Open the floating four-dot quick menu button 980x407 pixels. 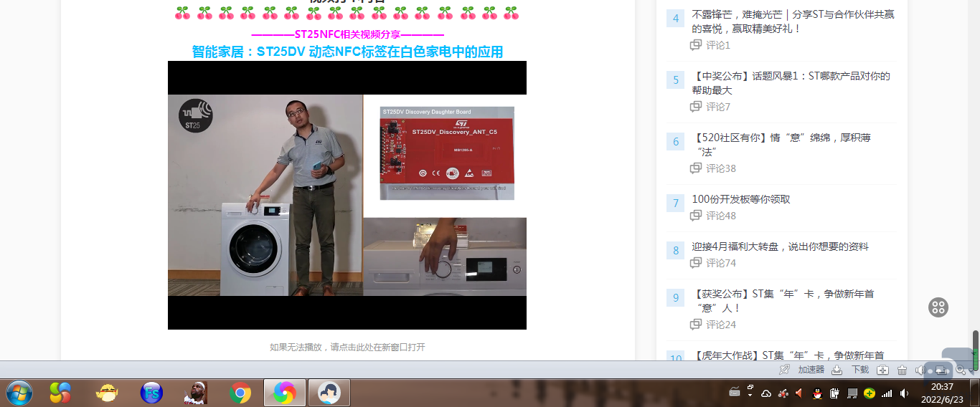[938, 307]
